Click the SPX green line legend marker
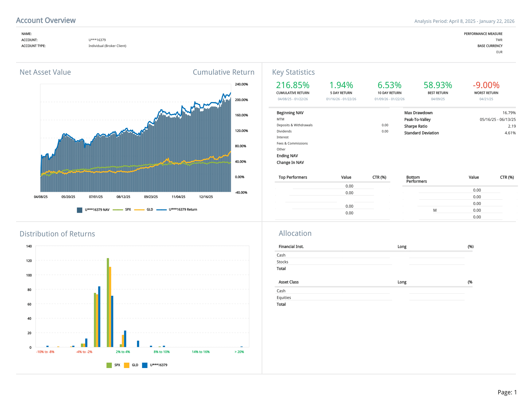Image resolution: width=532 pixels, height=411 pixels. point(118,210)
